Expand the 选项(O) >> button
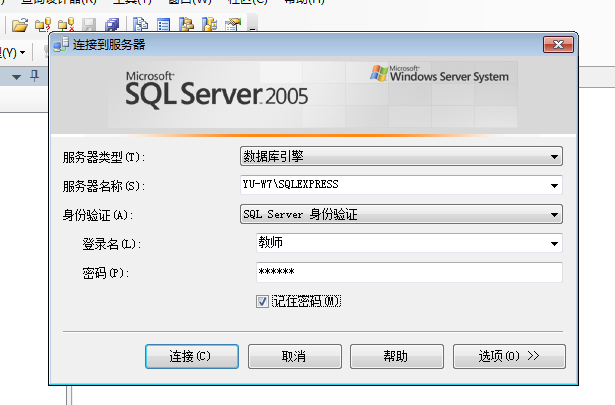 tap(509, 356)
